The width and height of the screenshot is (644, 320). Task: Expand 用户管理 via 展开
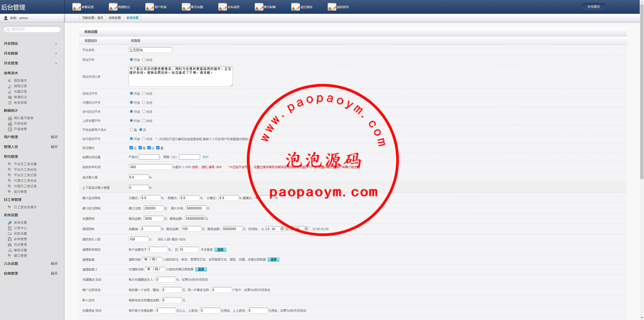point(54,137)
